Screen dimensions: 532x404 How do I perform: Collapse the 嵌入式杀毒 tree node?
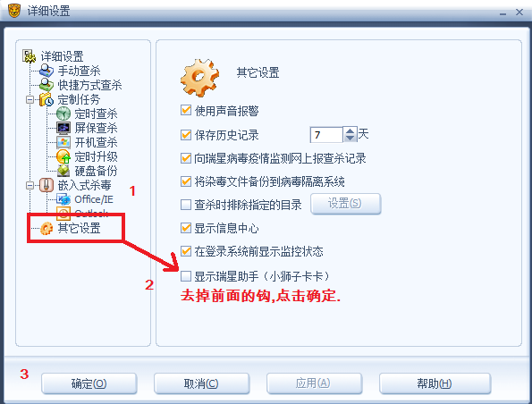click(30, 185)
